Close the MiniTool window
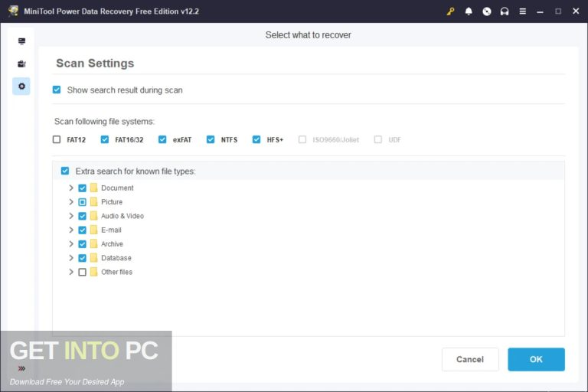The image size is (588, 392). 576,11
